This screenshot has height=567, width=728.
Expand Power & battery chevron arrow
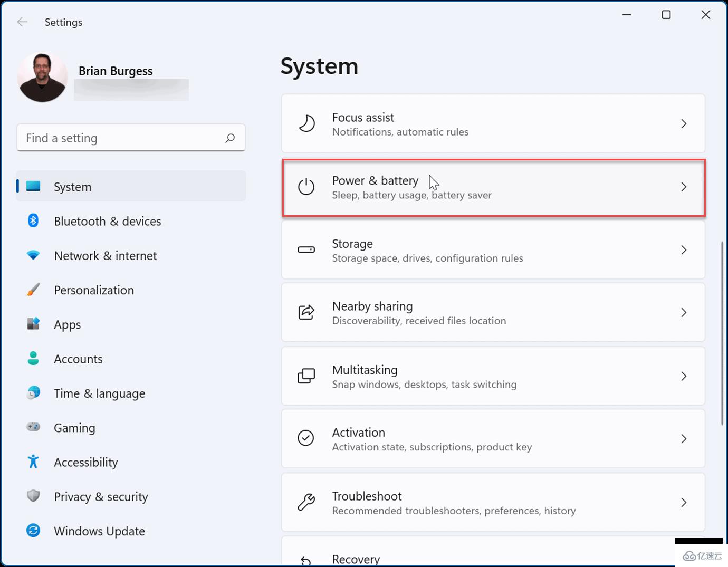point(684,187)
